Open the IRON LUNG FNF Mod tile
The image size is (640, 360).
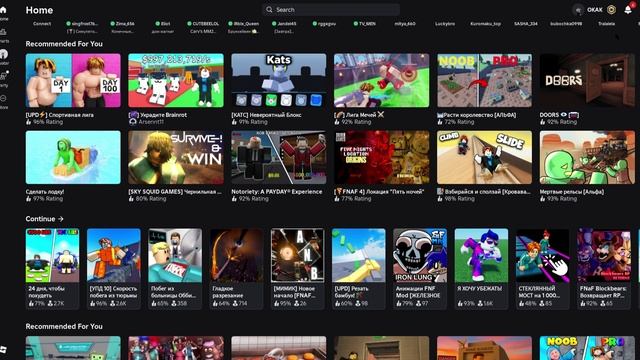tap(420, 256)
